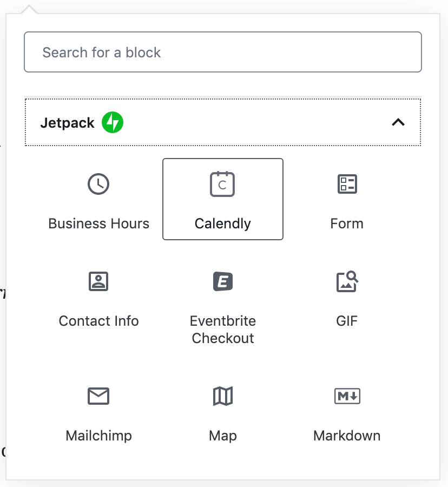Select the Contact Info text label

(98, 321)
